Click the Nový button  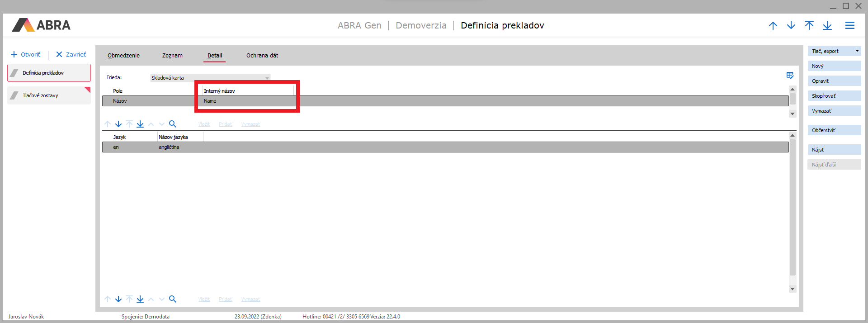coord(834,66)
